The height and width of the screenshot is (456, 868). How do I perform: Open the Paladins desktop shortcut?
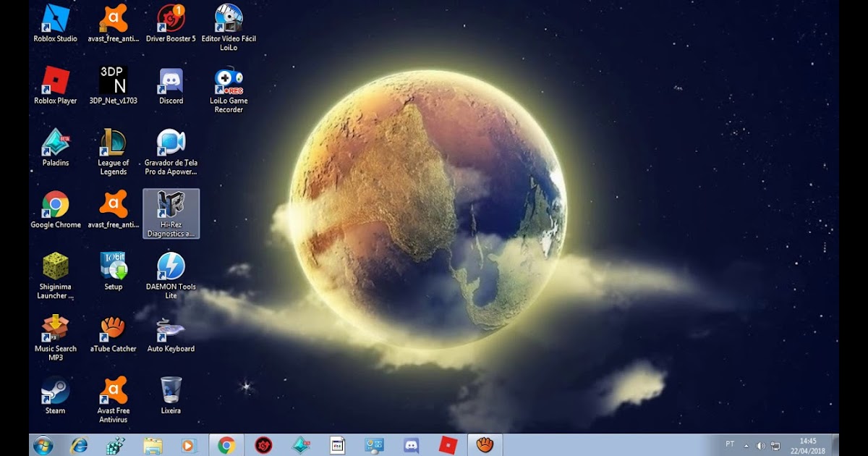click(x=55, y=148)
